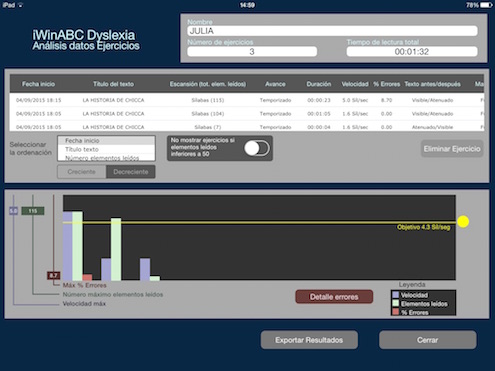This screenshot has height=371, width=495.
Task: Click the 14:59 clock in status bar
Action: (x=247, y=5)
